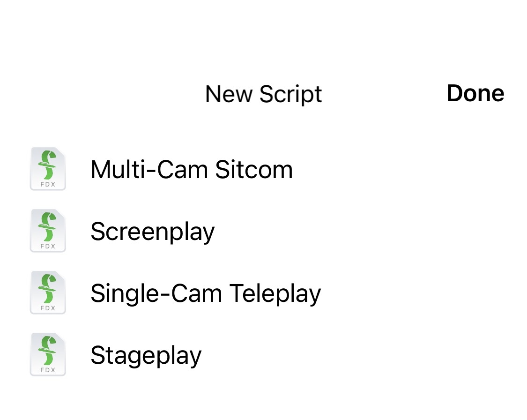Click the green Final Draft logo beside Stageplay
527x420 pixels.
pyautogui.click(x=47, y=351)
